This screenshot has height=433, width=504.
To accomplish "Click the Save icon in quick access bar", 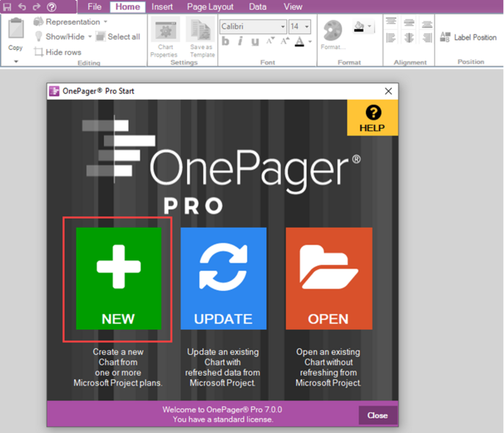I will [7, 7].
